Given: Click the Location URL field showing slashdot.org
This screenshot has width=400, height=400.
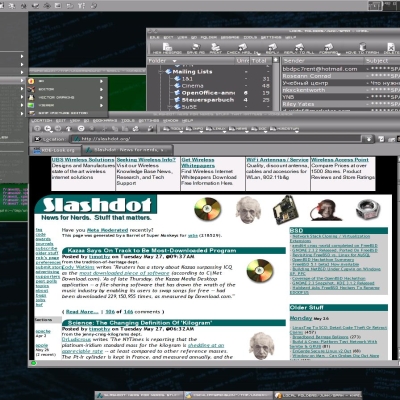Looking at the screenshot, I should [216, 139].
